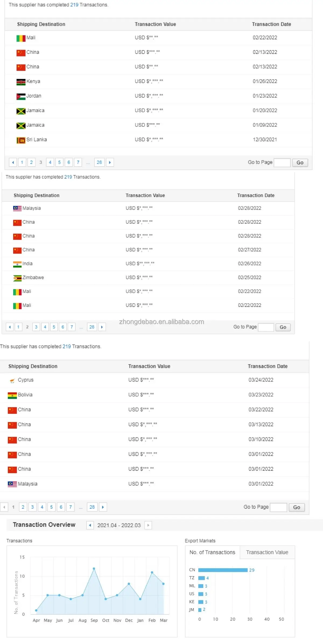This screenshot has width=323, height=644.
Task: Click the Apr data point on Transactions chart
Action: click(x=36, y=610)
